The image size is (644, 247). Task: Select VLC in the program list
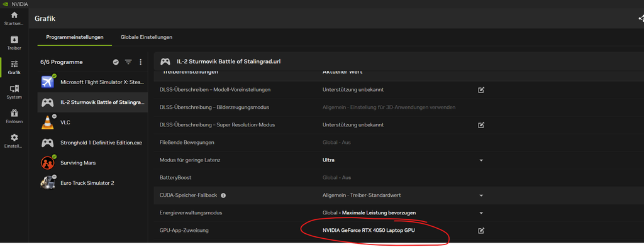point(92,123)
